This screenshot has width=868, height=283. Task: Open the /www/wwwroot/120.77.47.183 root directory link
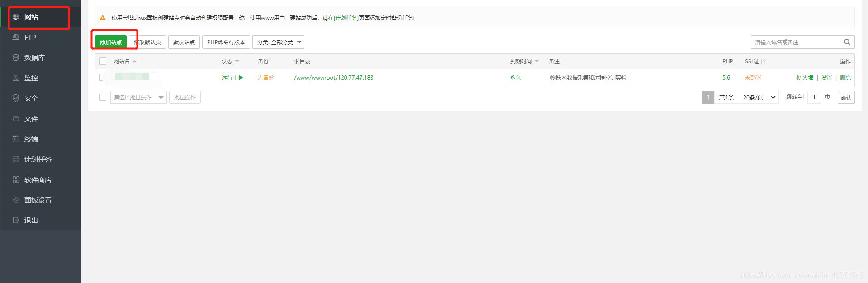(334, 78)
